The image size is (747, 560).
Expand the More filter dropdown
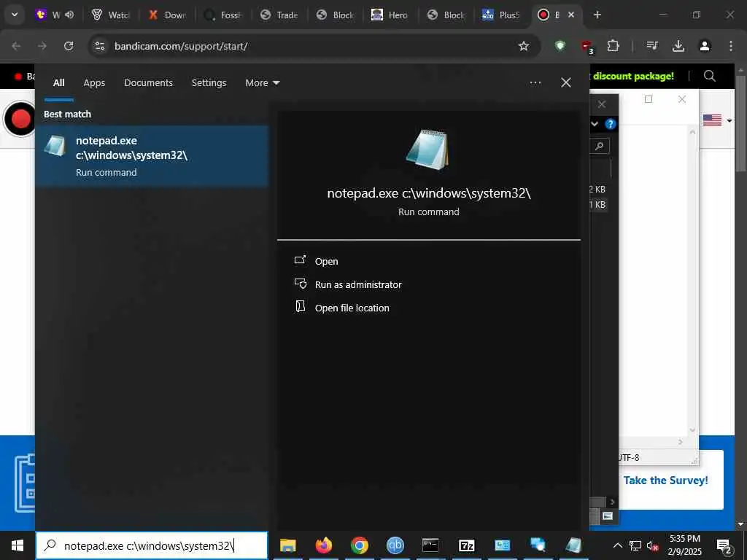point(262,83)
